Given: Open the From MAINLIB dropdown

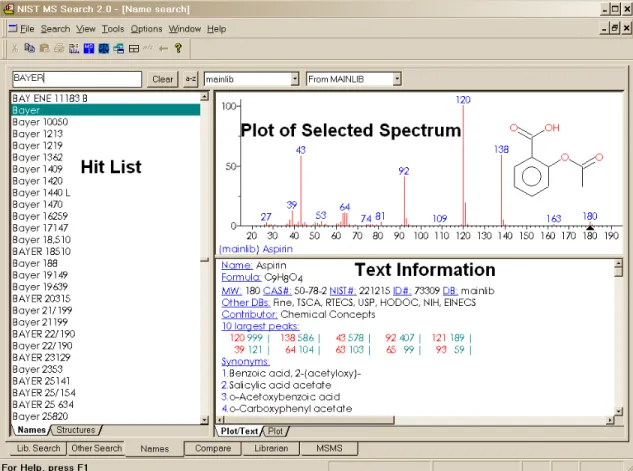Looking at the screenshot, I should [397, 79].
